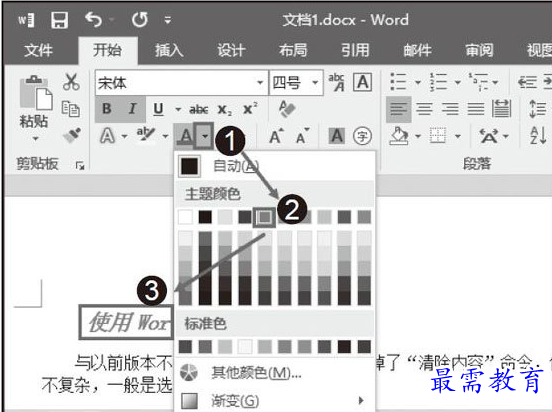
Task: Expand the font name dropdown arrow
Action: pyautogui.click(x=260, y=83)
